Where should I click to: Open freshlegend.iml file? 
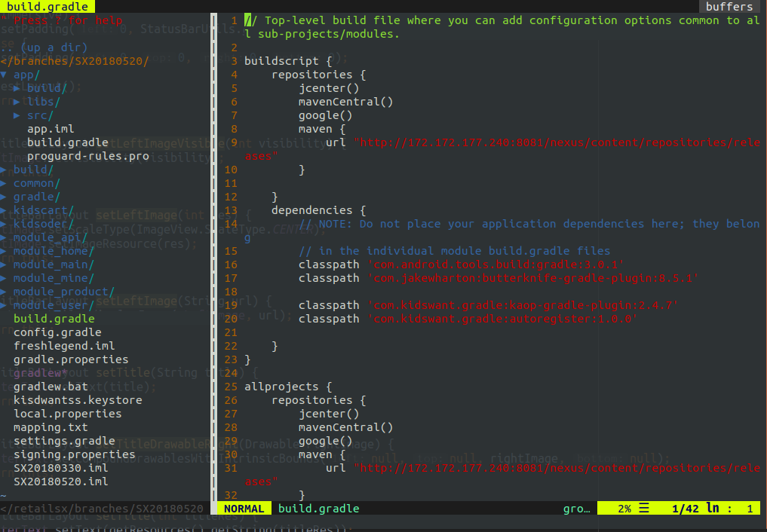click(64, 347)
